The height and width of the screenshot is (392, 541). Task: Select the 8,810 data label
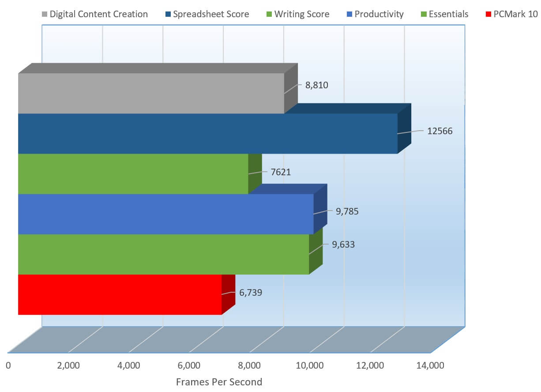tap(316, 85)
